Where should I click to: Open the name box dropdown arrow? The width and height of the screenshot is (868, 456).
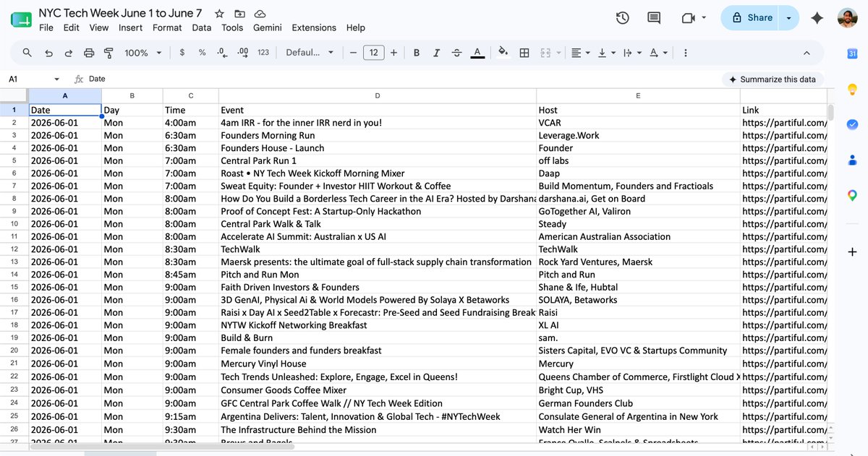[57, 79]
